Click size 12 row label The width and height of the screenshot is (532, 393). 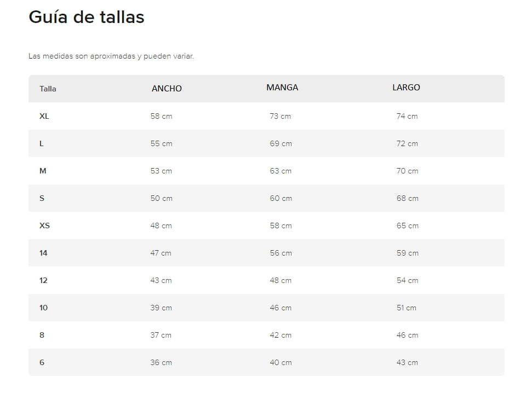43,280
